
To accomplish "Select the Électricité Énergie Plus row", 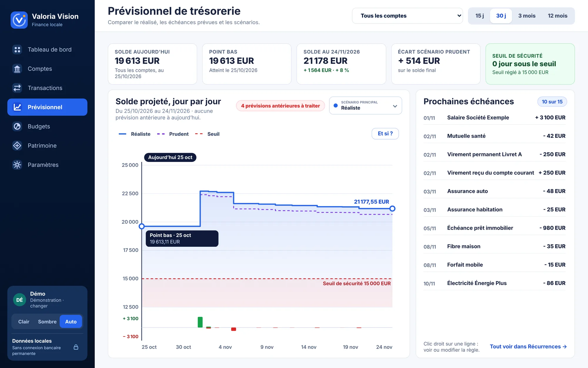I will [495, 283].
